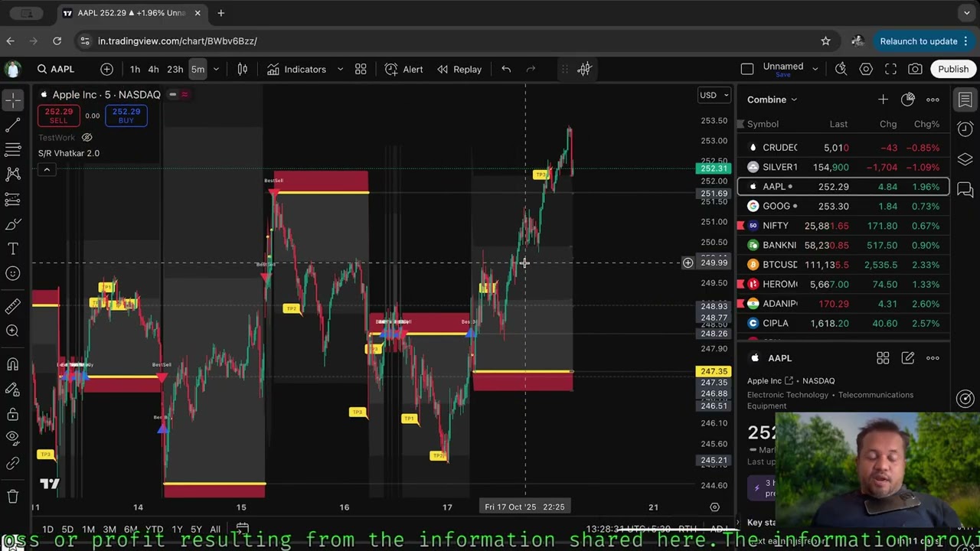Select the 1M date range

88,530
